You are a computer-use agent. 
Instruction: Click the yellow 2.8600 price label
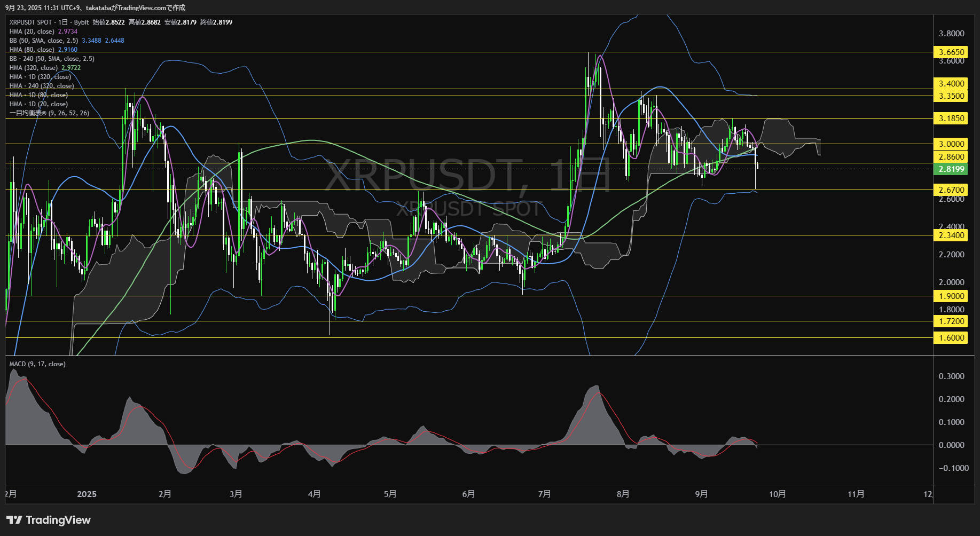(952, 157)
